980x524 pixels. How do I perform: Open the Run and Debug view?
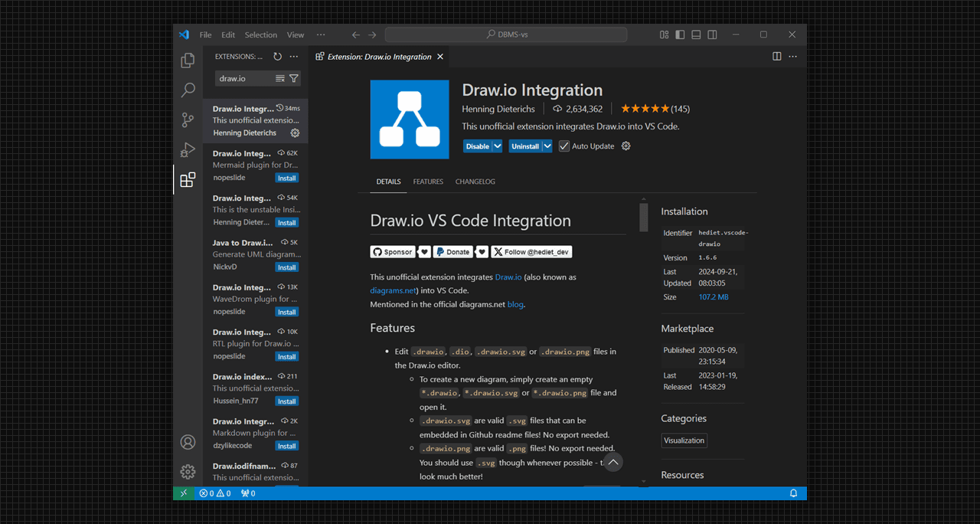pyautogui.click(x=188, y=150)
